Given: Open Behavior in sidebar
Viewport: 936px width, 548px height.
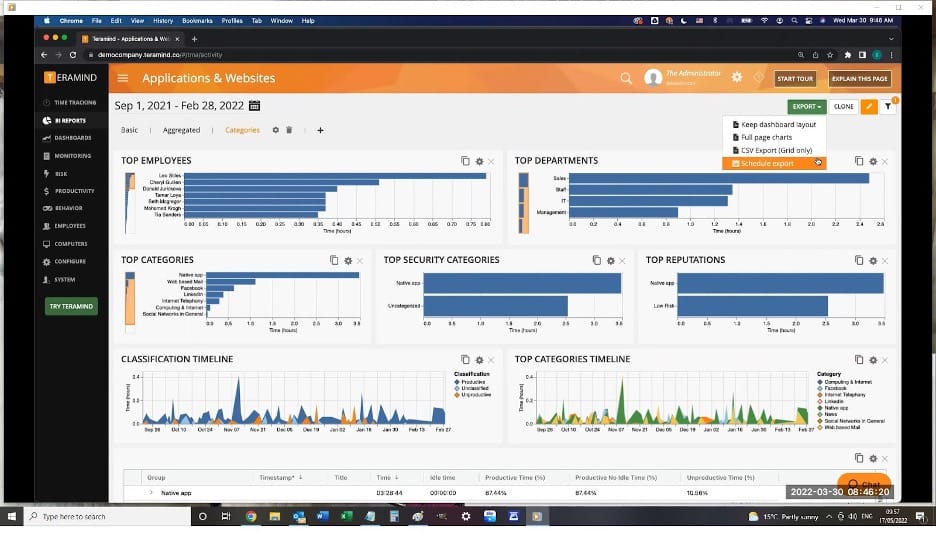Looking at the screenshot, I should tap(70, 208).
